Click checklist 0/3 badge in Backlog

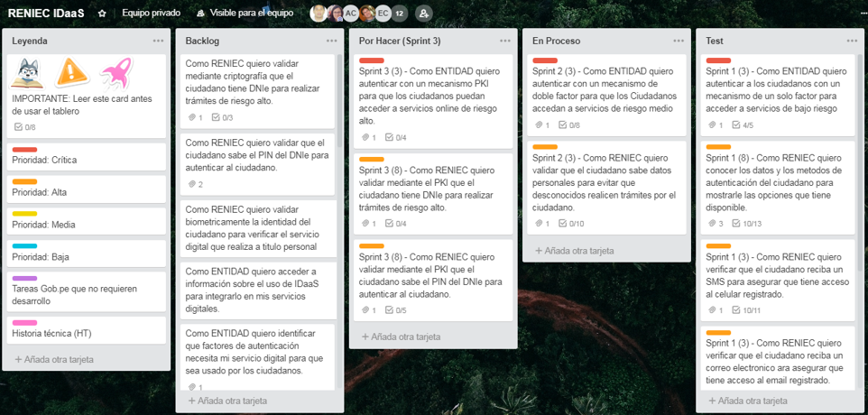[x=222, y=117]
